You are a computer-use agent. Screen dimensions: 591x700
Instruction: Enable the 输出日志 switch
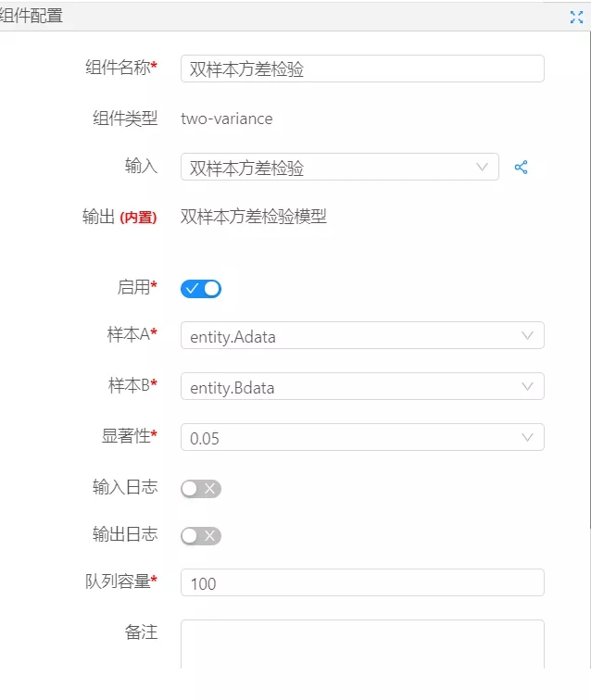(201, 535)
